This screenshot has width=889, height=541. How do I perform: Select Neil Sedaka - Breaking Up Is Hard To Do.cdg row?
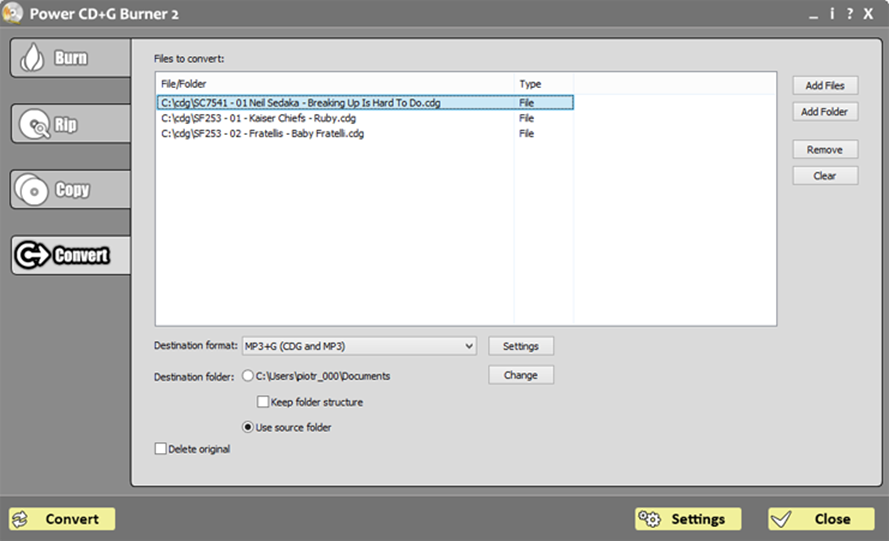365,103
